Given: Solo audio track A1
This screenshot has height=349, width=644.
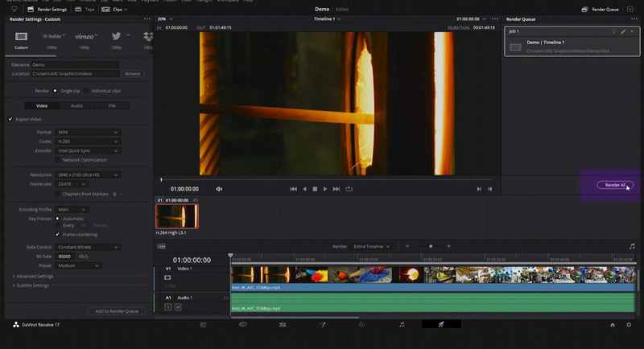Looking at the screenshot, I should 168,307.
